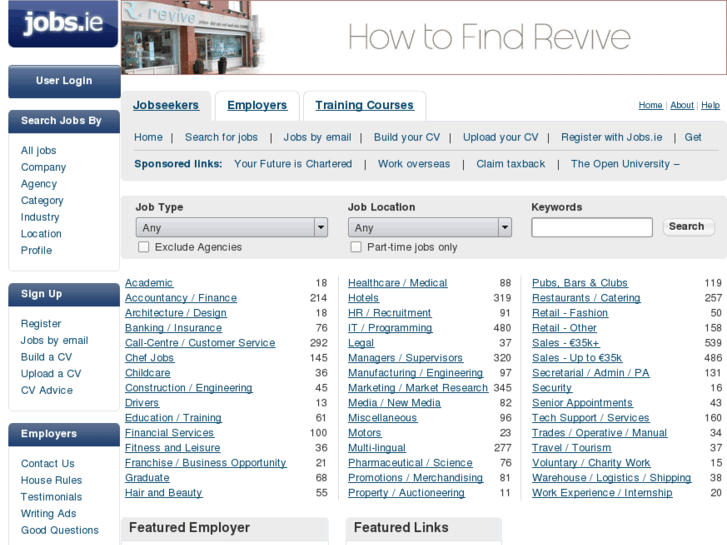Search jobs by Industry in sidebar
Screen dimensions: 727x545
(40, 217)
